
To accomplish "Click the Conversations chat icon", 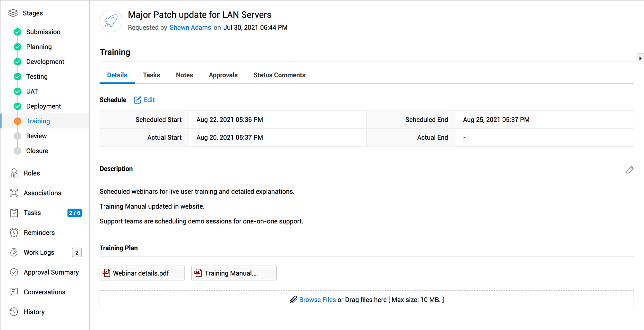I will click(x=14, y=292).
